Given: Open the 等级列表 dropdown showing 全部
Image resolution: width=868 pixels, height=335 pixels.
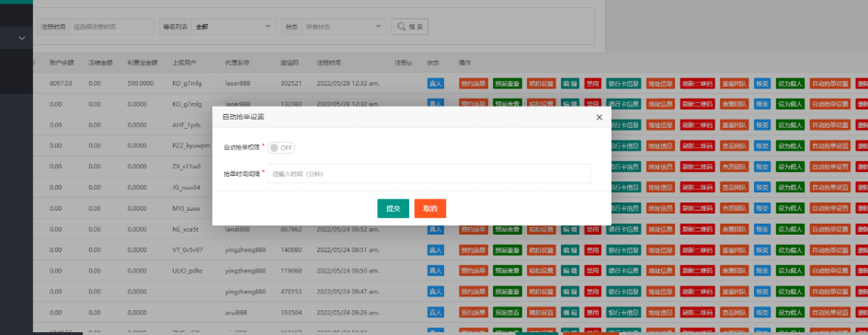Looking at the screenshot, I should [x=234, y=27].
